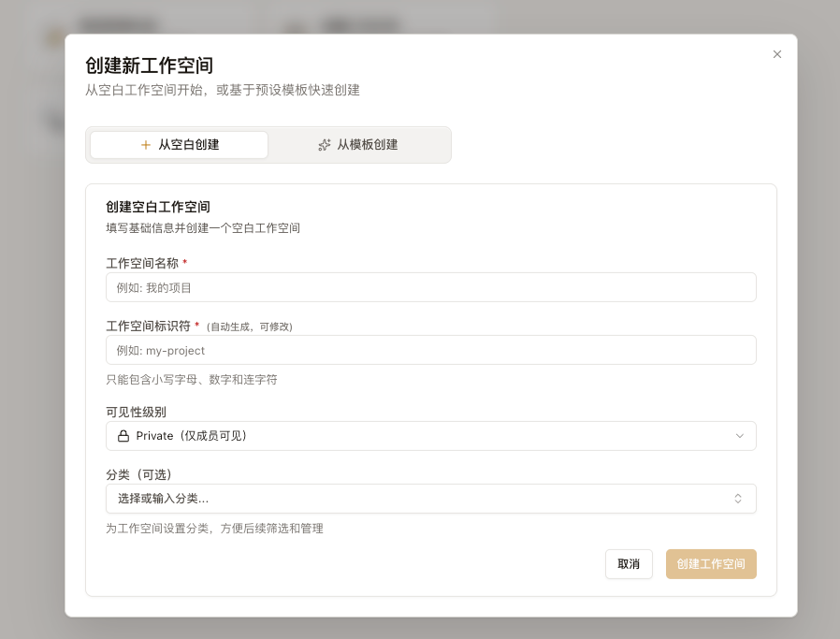Image resolution: width=840 pixels, height=639 pixels.
Task: Click the 创建工作空间 button
Action: [x=711, y=564]
